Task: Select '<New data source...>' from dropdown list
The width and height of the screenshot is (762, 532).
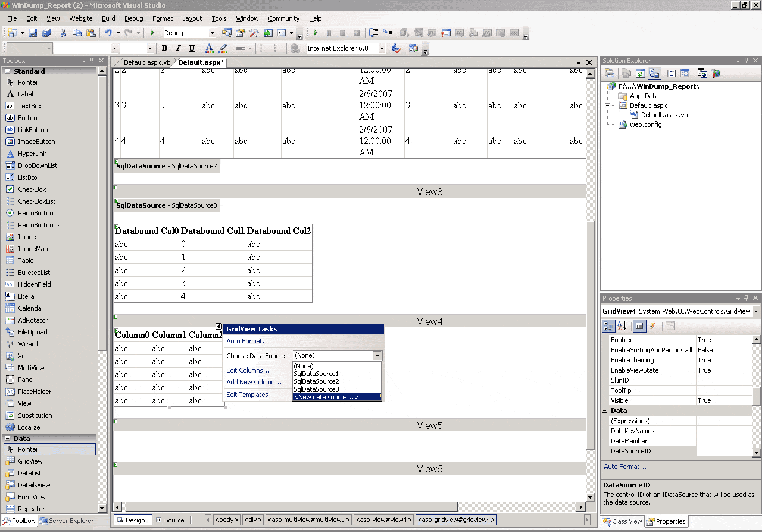Action: (x=326, y=397)
